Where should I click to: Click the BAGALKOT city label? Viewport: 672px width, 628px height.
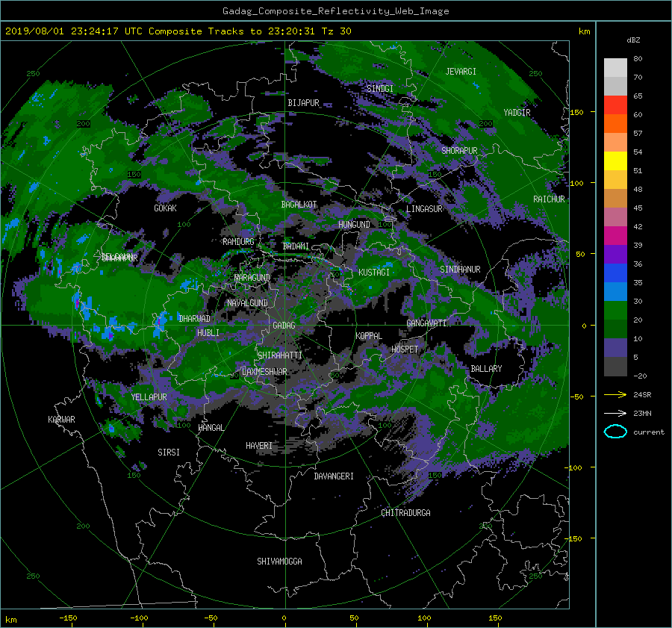[x=299, y=205]
